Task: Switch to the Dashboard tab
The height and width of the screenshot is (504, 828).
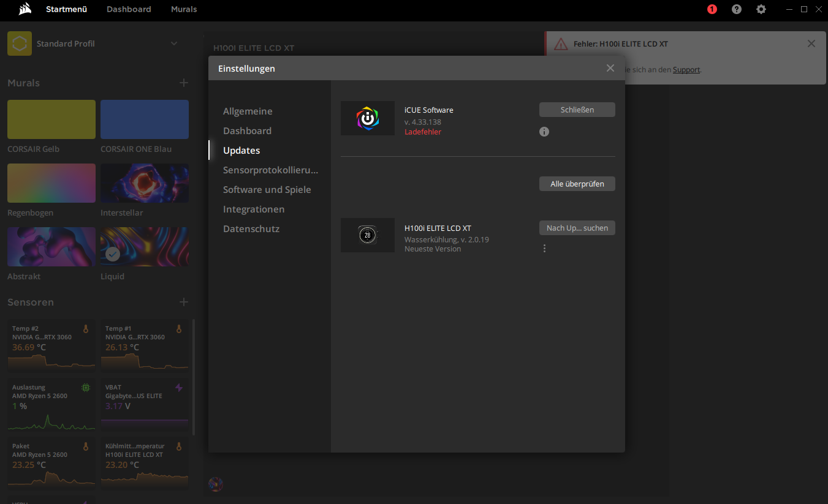Action: click(129, 9)
